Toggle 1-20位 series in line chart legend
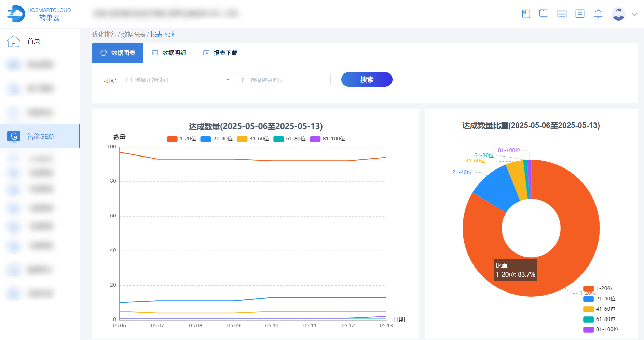Viewport: 644px width, 340px height. tap(181, 139)
